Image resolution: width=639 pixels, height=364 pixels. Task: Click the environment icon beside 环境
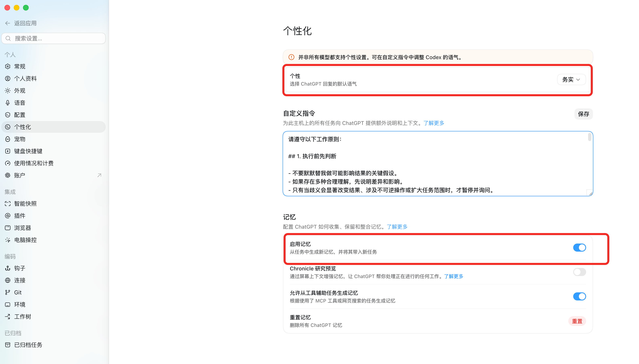pos(8,304)
